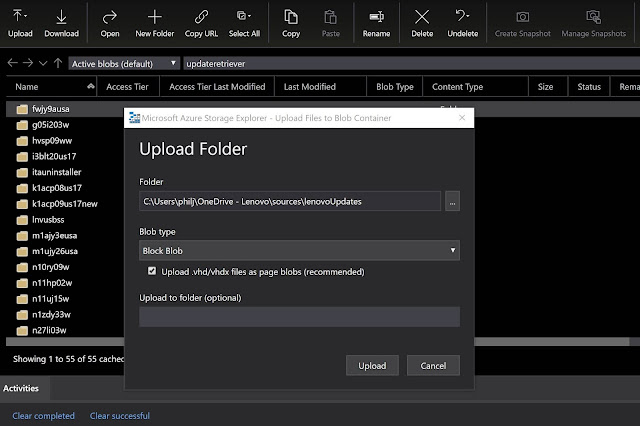Click the Copy toolbar icon
This screenshot has width=640, height=426.
(x=291, y=23)
